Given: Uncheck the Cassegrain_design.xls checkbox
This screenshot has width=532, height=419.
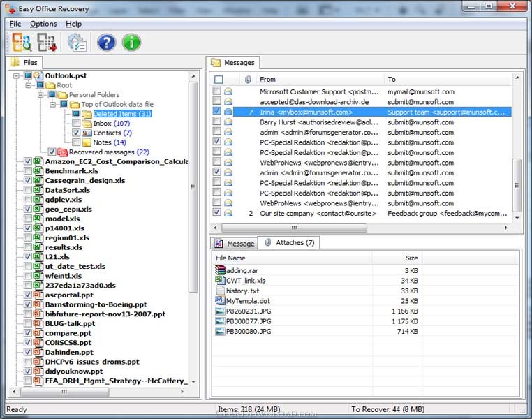Looking at the screenshot, I should 28,180.
